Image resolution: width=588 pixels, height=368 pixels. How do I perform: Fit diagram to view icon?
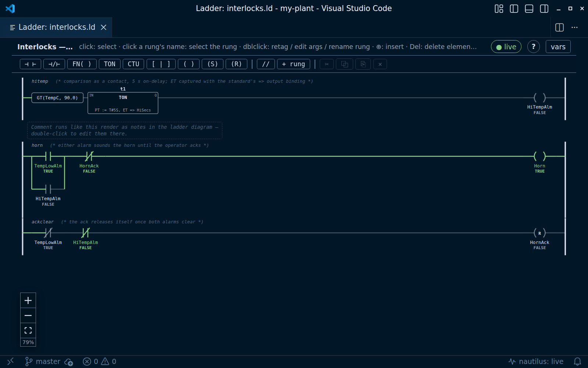coord(28,330)
